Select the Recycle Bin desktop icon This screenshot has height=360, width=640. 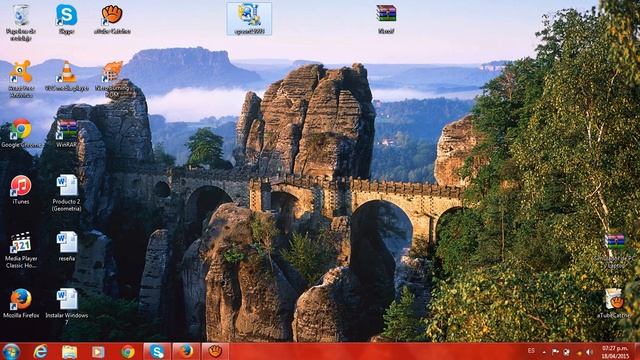click(x=21, y=22)
